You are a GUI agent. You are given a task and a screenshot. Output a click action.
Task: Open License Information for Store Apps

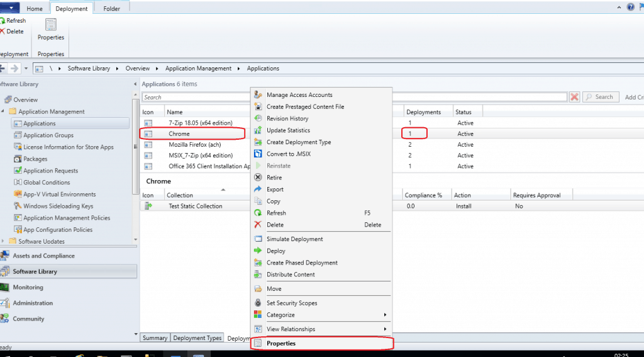68,147
